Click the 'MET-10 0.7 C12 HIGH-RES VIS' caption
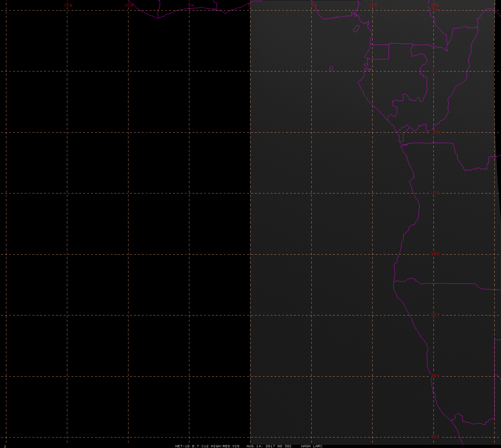This screenshot has width=501, height=448. [x=207, y=446]
